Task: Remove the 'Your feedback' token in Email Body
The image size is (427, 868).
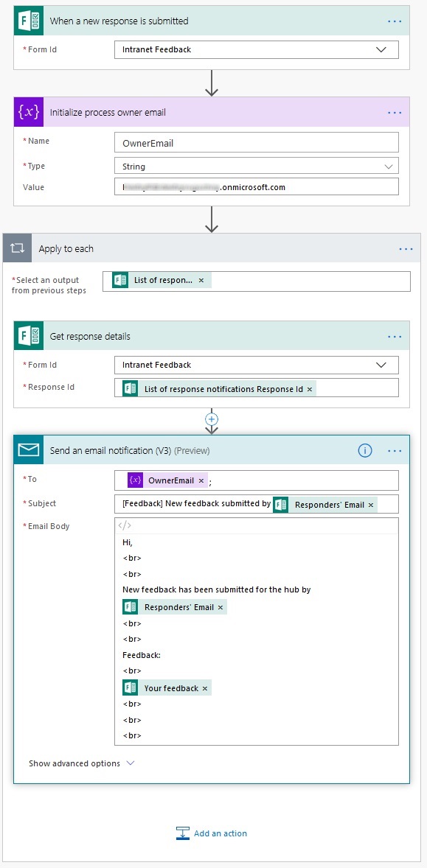Action: pyautogui.click(x=205, y=688)
